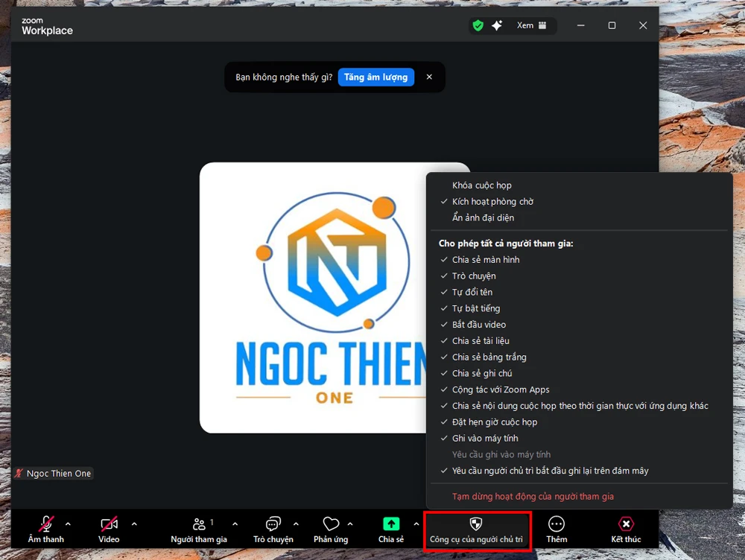Open the Thêm more options icon
This screenshot has height=560, width=745.
pos(557,524)
